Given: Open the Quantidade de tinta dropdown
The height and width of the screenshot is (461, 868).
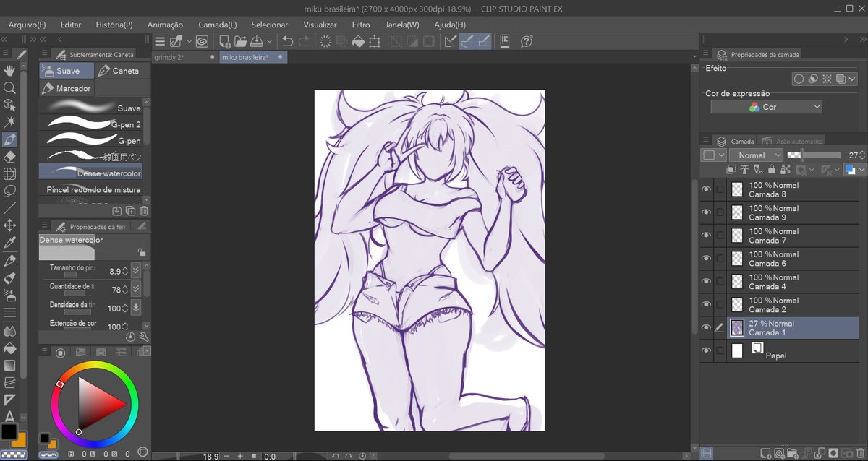Looking at the screenshot, I should (x=135, y=289).
